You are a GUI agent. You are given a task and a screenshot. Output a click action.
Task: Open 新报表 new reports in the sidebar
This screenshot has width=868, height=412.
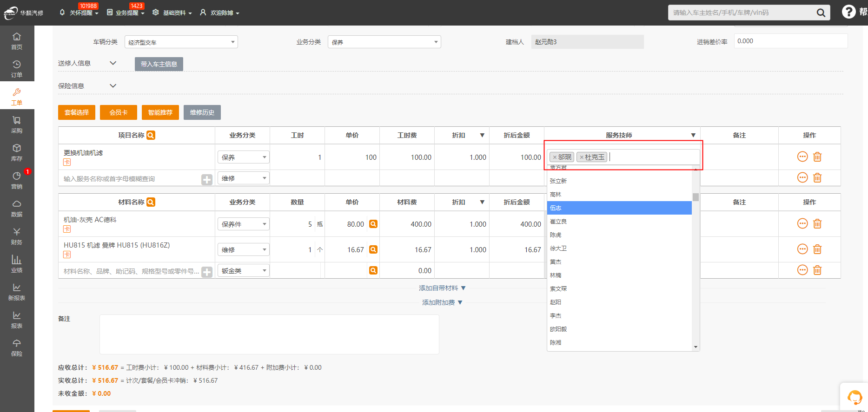[17, 292]
